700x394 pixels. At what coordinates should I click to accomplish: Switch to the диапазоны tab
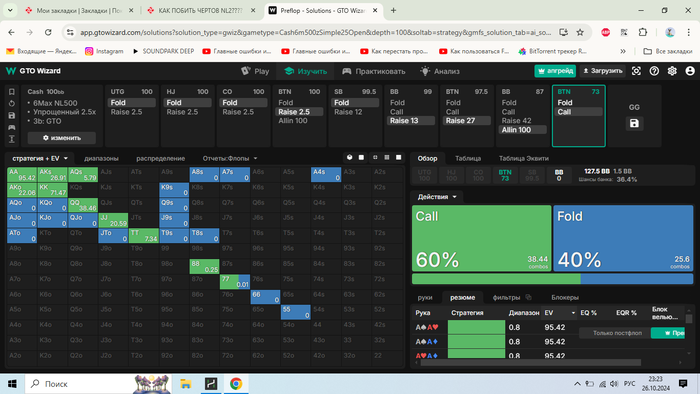tap(101, 158)
